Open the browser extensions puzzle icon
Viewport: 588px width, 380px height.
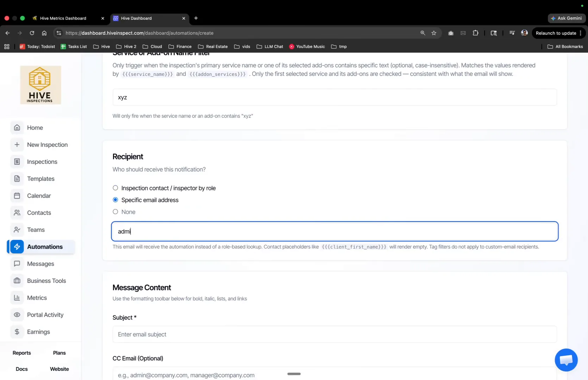(x=475, y=33)
